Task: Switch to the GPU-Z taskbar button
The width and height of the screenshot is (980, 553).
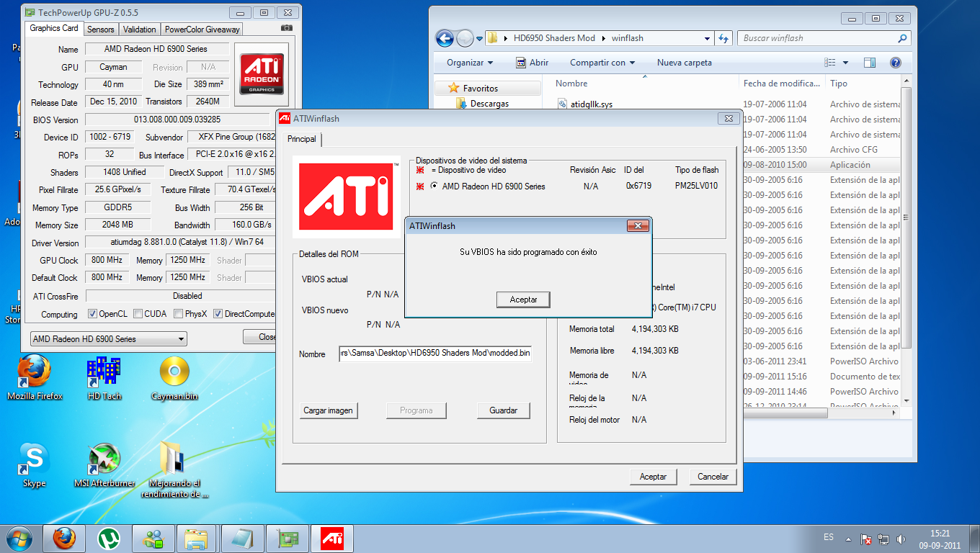Action: [x=288, y=538]
